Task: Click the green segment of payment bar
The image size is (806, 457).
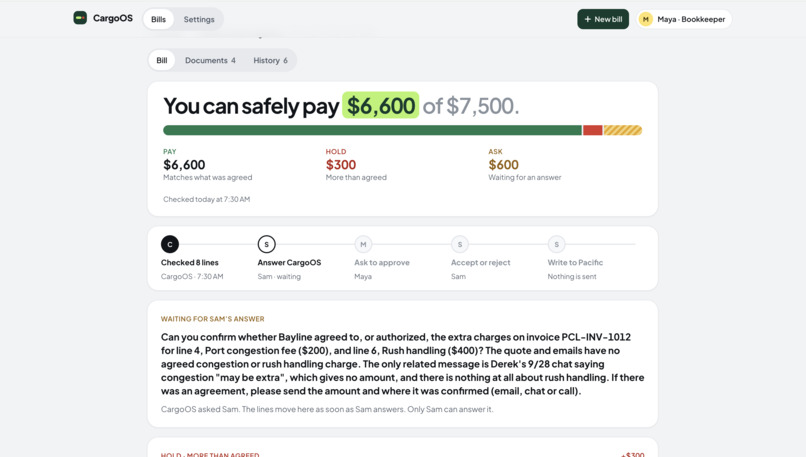Action: tap(372, 130)
